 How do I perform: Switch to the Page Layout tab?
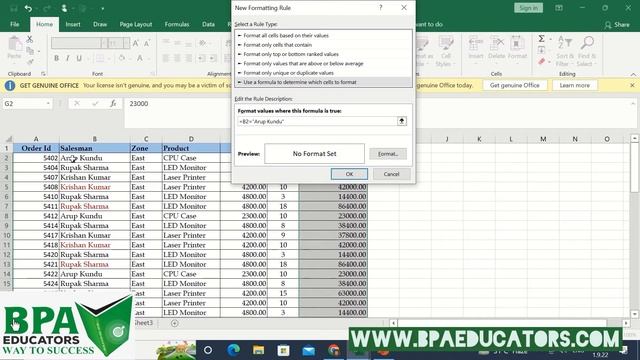tap(136, 24)
